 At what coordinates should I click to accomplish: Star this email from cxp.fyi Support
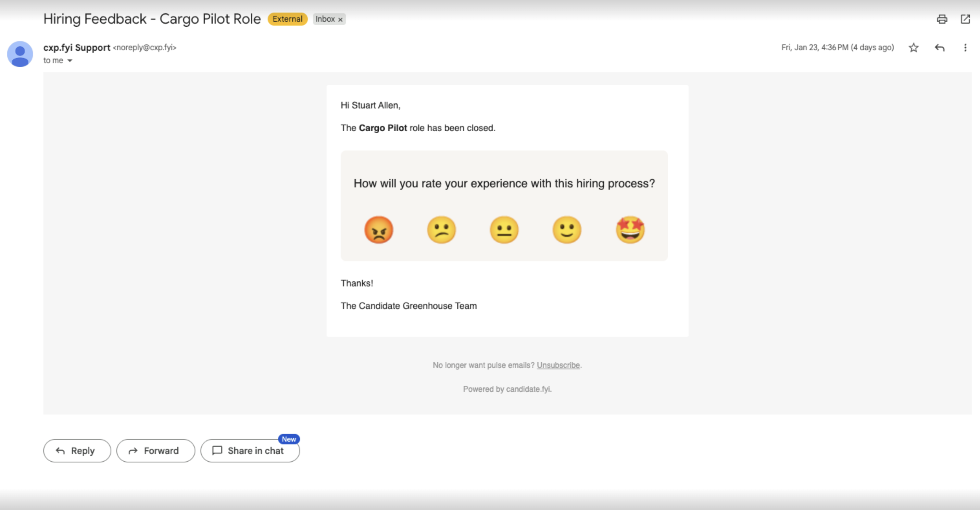(x=914, y=48)
